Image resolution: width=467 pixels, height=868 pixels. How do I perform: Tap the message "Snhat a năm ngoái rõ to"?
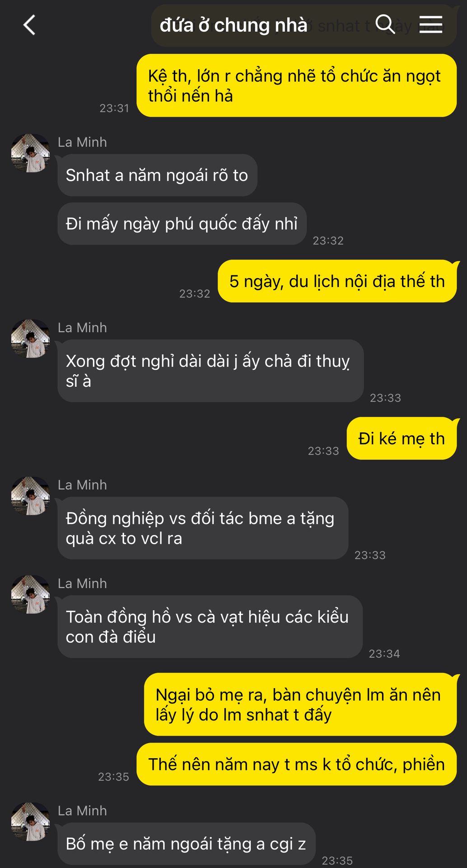tap(157, 175)
